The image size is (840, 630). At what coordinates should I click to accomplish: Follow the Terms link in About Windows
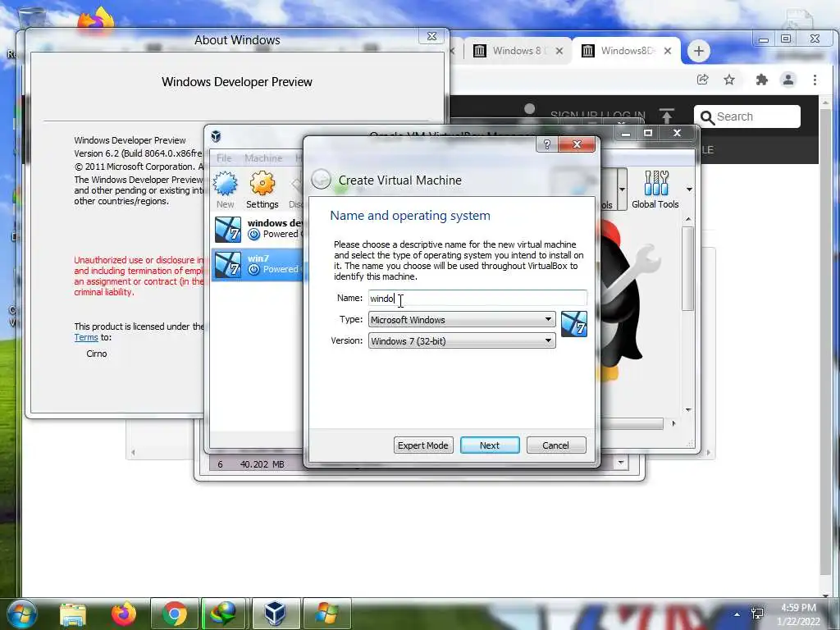pos(85,337)
